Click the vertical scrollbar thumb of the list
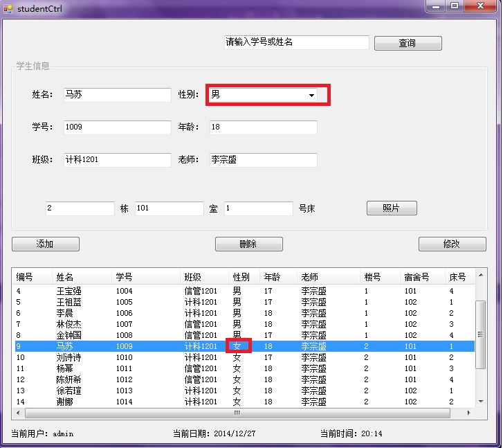503x448 pixels. click(x=481, y=334)
